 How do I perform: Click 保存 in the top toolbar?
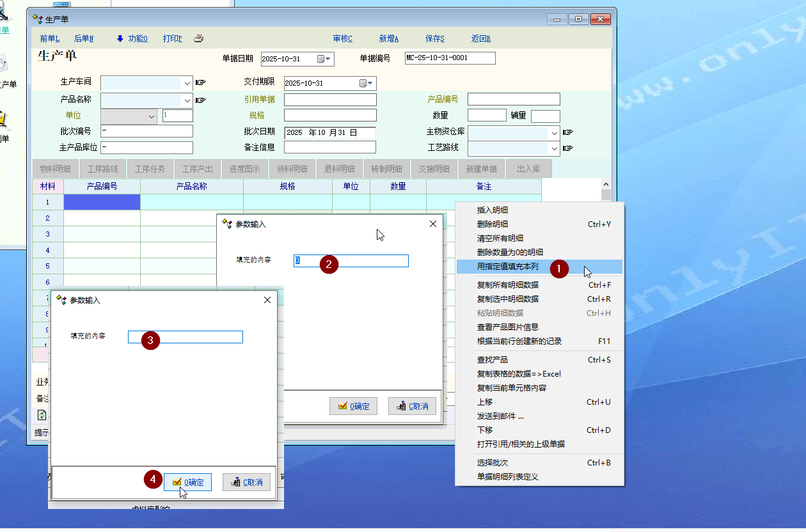pyautogui.click(x=434, y=38)
